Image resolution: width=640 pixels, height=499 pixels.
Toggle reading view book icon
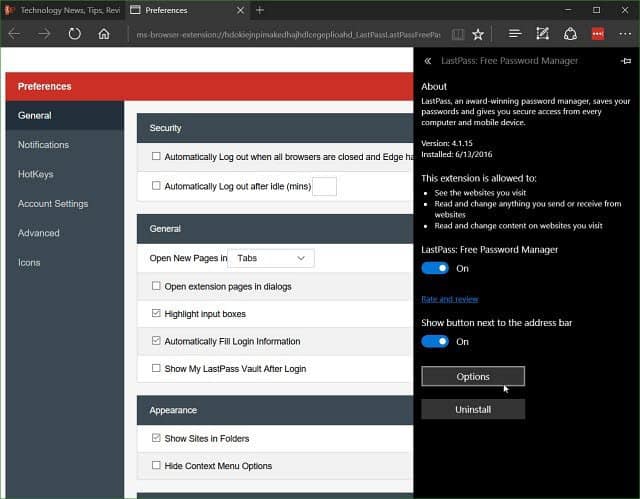(x=458, y=34)
